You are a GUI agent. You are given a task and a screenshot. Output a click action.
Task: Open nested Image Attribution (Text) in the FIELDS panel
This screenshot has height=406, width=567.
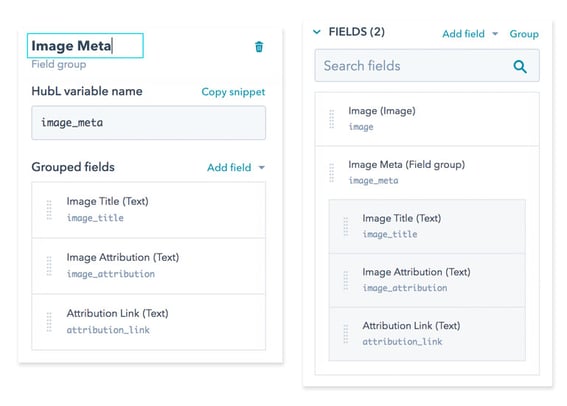[x=427, y=280]
